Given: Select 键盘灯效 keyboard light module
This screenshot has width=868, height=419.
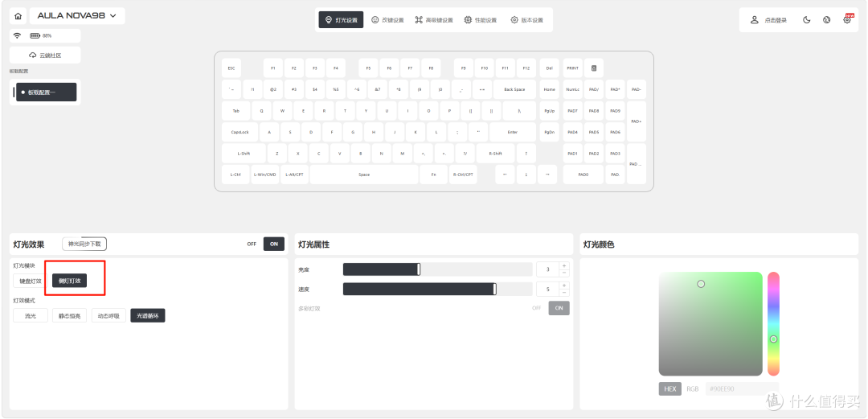Looking at the screenshot, I should [31, 281].
